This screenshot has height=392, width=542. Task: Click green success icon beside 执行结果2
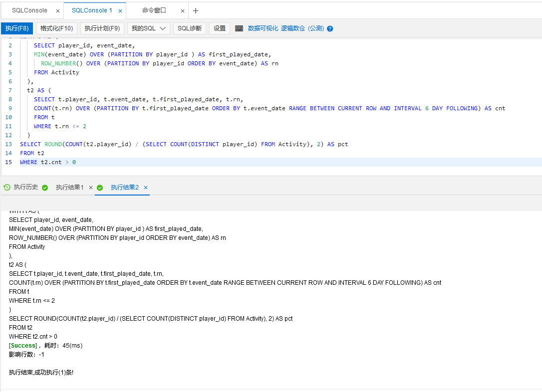pos(100,188)
